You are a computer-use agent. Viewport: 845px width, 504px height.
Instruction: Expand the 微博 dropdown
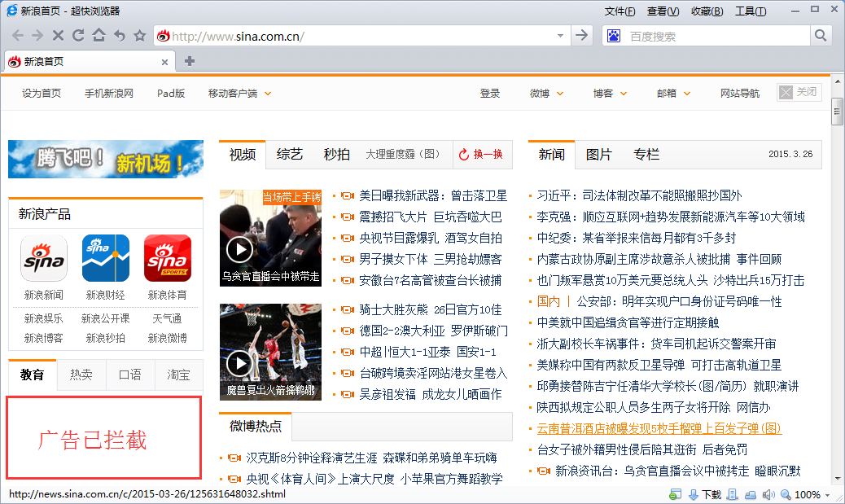pyautogui.click(x=560, y=94)
